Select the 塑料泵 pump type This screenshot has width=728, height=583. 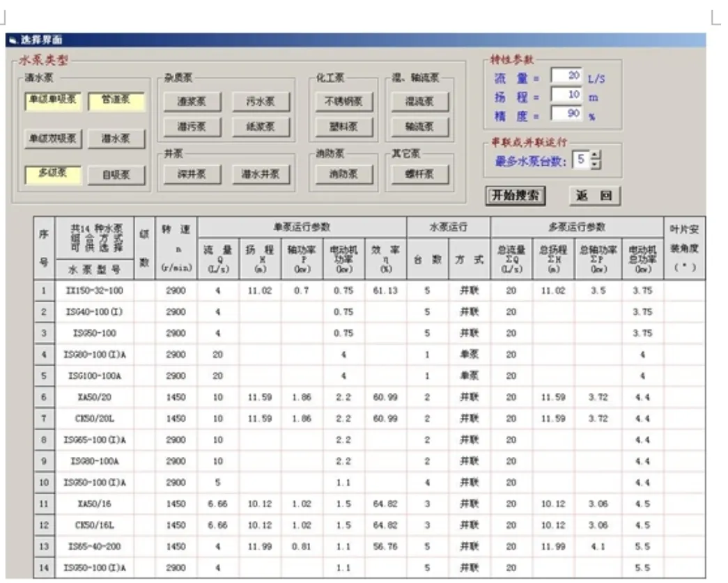343,127
